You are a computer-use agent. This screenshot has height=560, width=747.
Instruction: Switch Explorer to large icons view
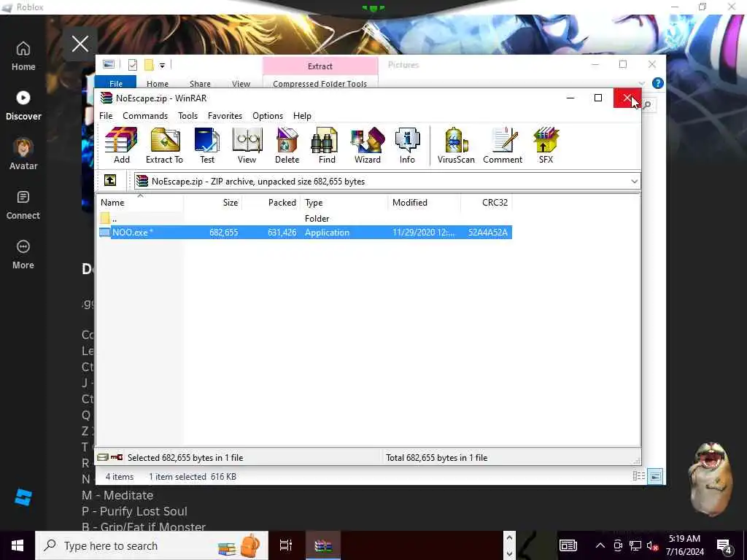[656, 476]
